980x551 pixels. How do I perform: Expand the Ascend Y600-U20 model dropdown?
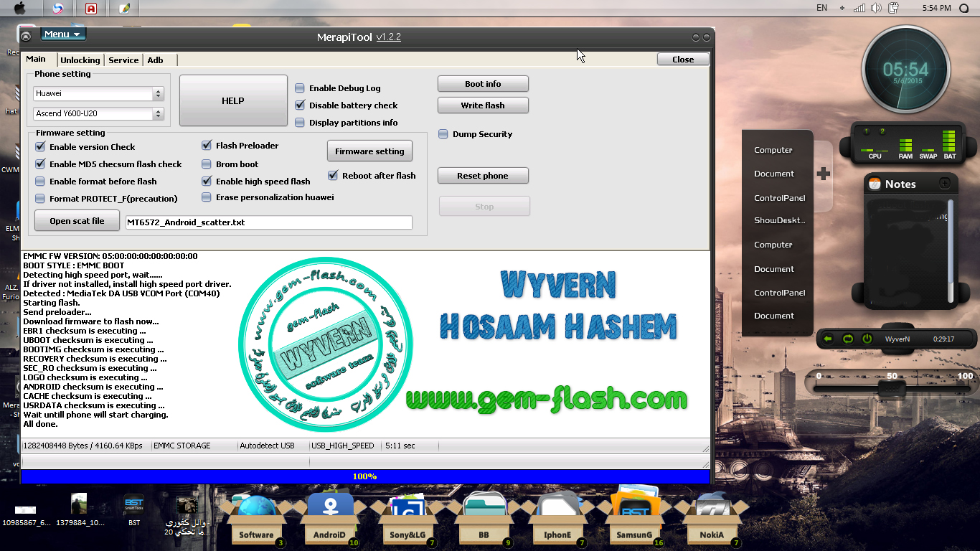coord(158,114)
